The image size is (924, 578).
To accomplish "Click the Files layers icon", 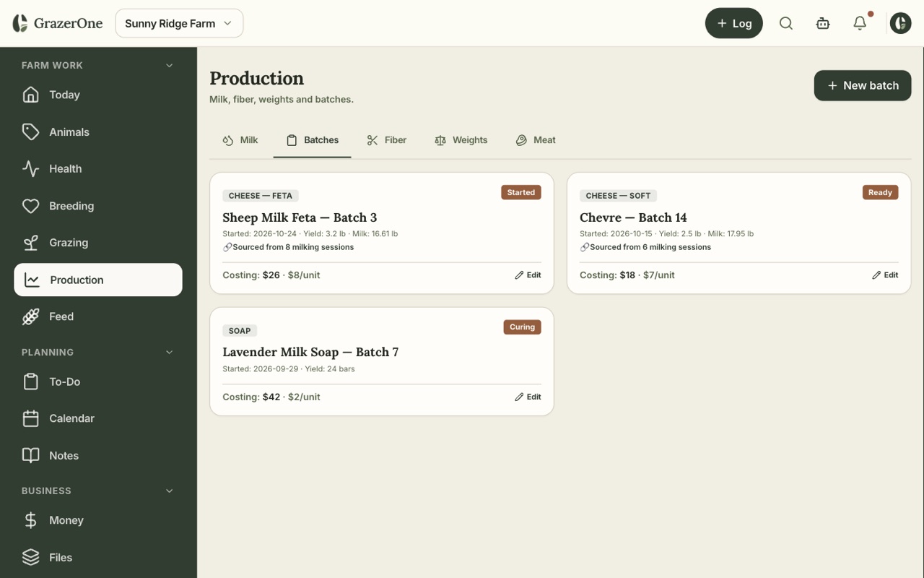I will pos(30,557).
